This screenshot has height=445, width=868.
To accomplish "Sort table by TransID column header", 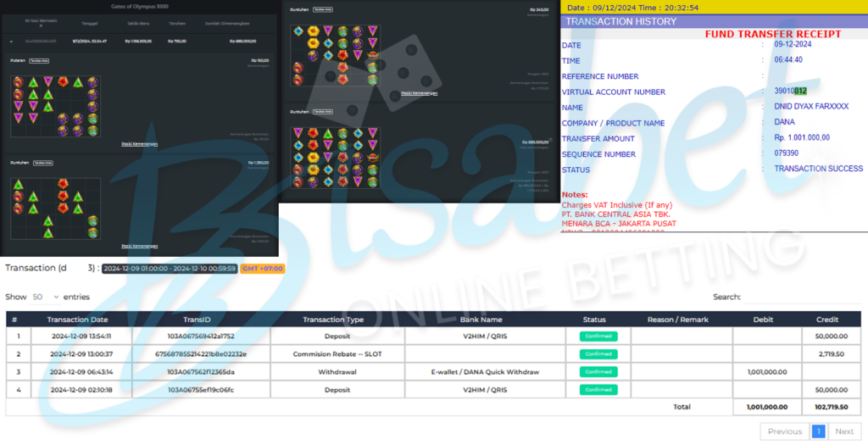I will point(196,320).
